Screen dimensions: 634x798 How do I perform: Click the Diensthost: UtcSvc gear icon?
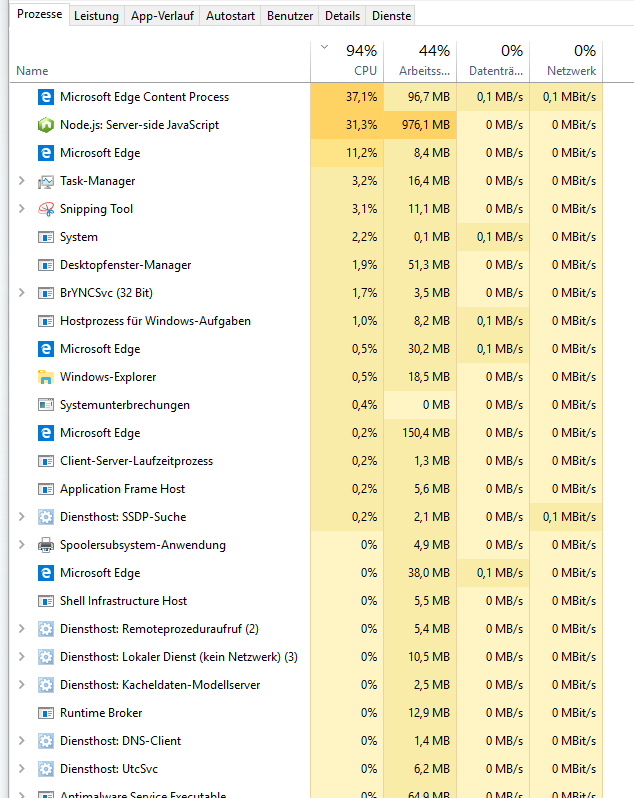46,769
